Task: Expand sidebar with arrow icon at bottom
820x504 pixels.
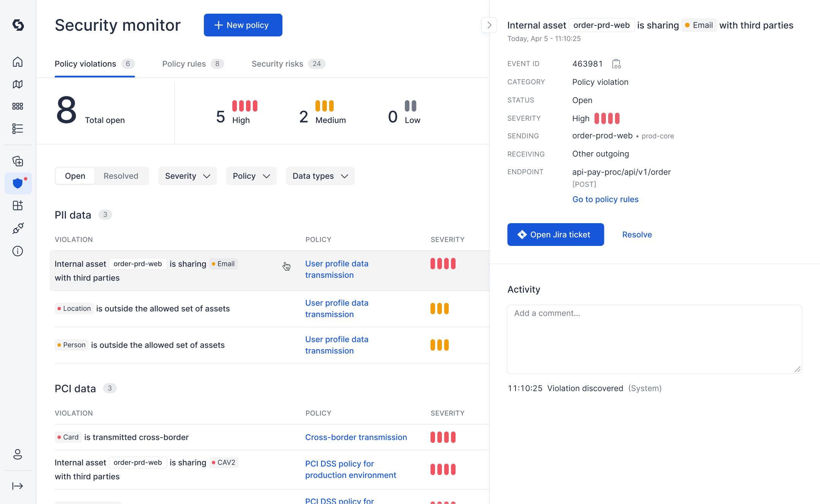Action: click(18, 486)
